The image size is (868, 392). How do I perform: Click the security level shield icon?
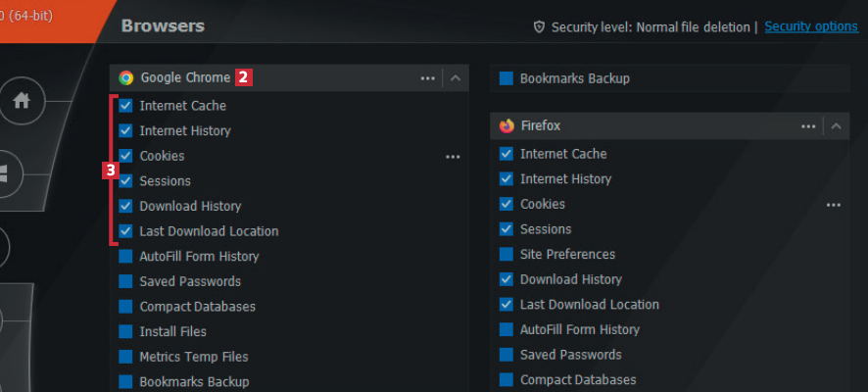pyautogui.click(x=538, y=27)
